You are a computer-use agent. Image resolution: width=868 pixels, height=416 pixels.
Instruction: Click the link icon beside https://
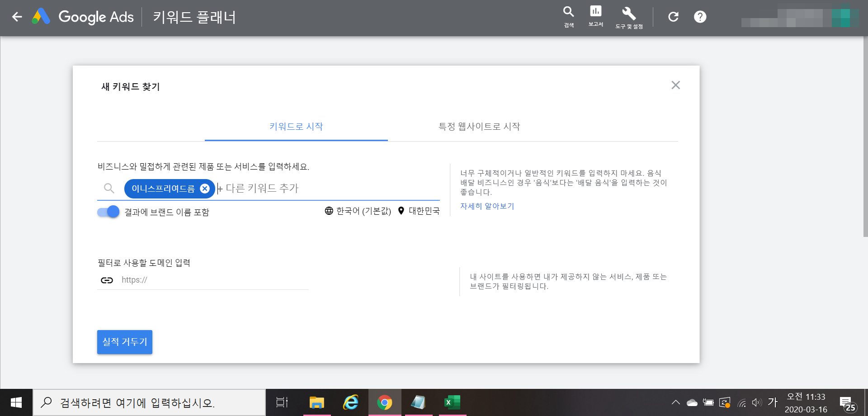107,280
